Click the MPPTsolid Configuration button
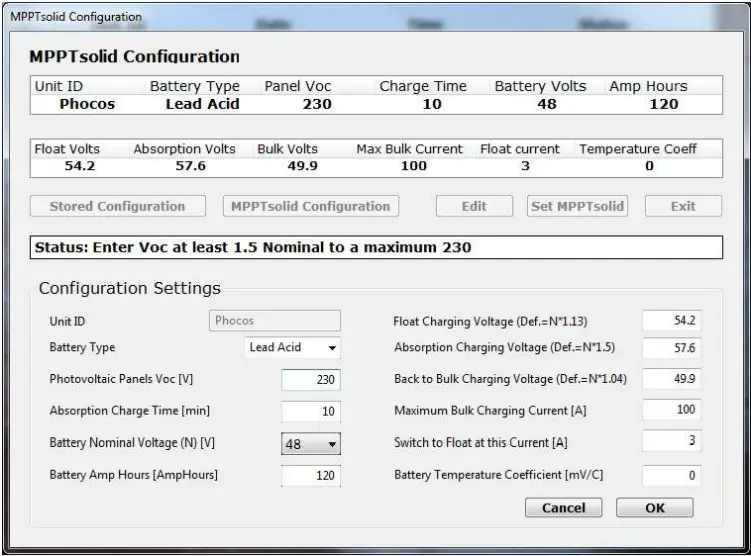This screenshot has width=751, height=556. (x=311, y=206)
